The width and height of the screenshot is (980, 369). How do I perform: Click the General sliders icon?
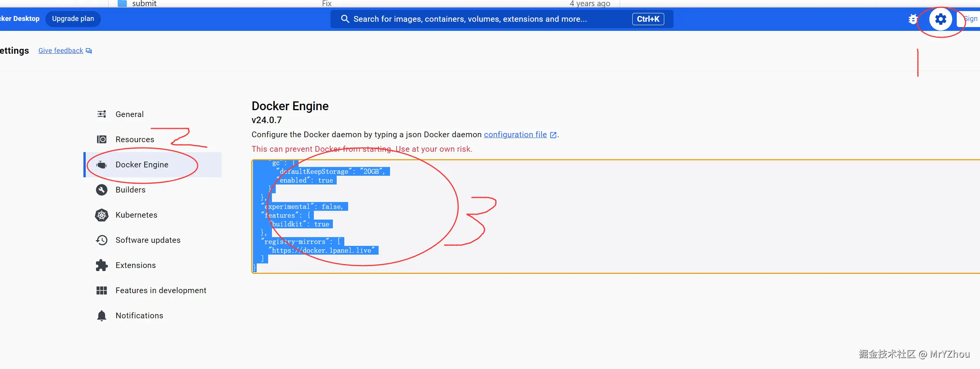(x=102, y=114)
